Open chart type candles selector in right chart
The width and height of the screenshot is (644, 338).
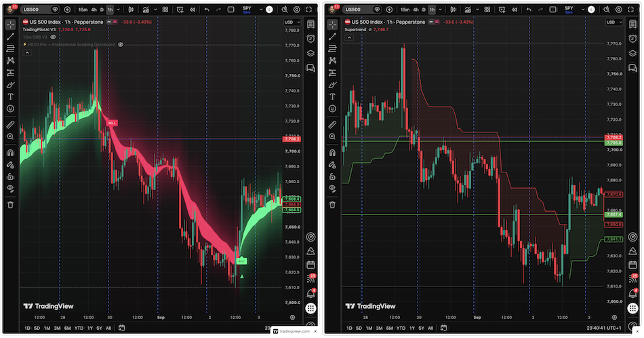pyautogui.click(x=453, y=10)
